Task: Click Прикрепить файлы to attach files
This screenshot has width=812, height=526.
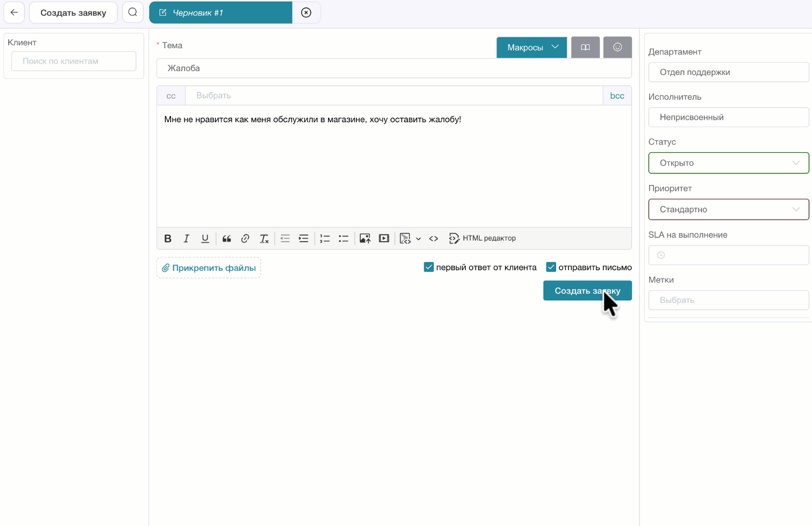Action: [x=209, y=268]
